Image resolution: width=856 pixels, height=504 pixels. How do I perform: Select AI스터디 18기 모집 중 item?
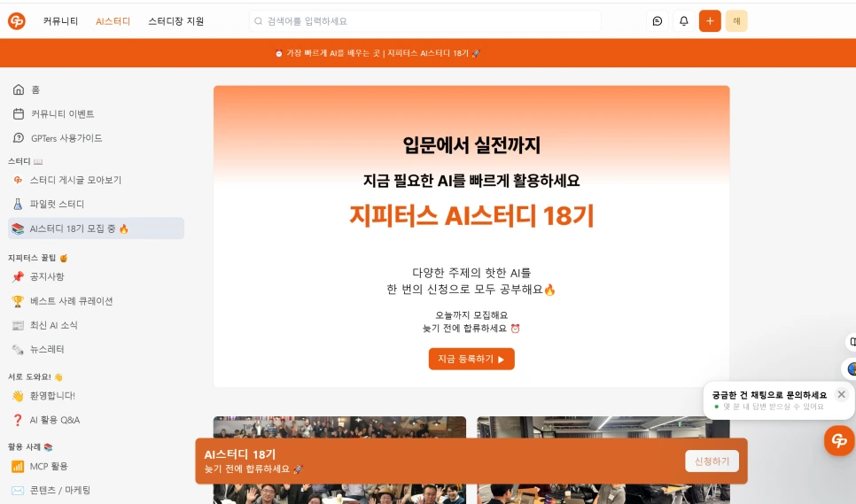tap(96, 229)
